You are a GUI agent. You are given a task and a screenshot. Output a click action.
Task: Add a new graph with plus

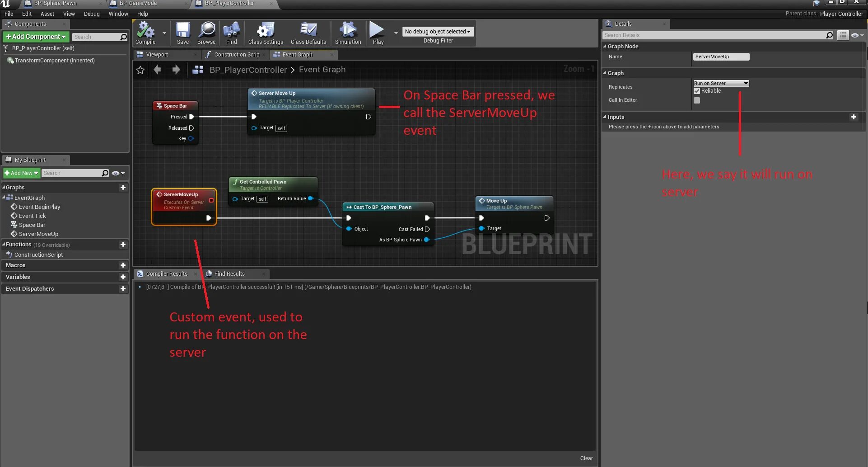click(x=123, y=188)
